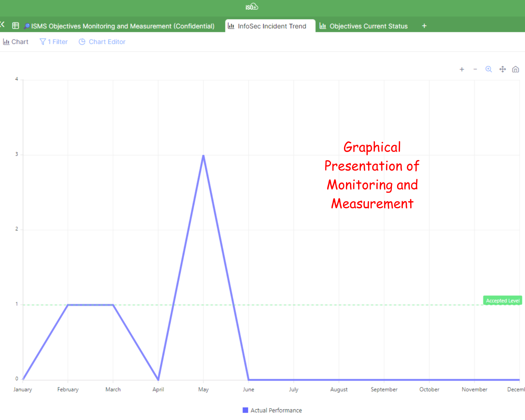Click the table grid icon in tab bar

coord(15,26)
